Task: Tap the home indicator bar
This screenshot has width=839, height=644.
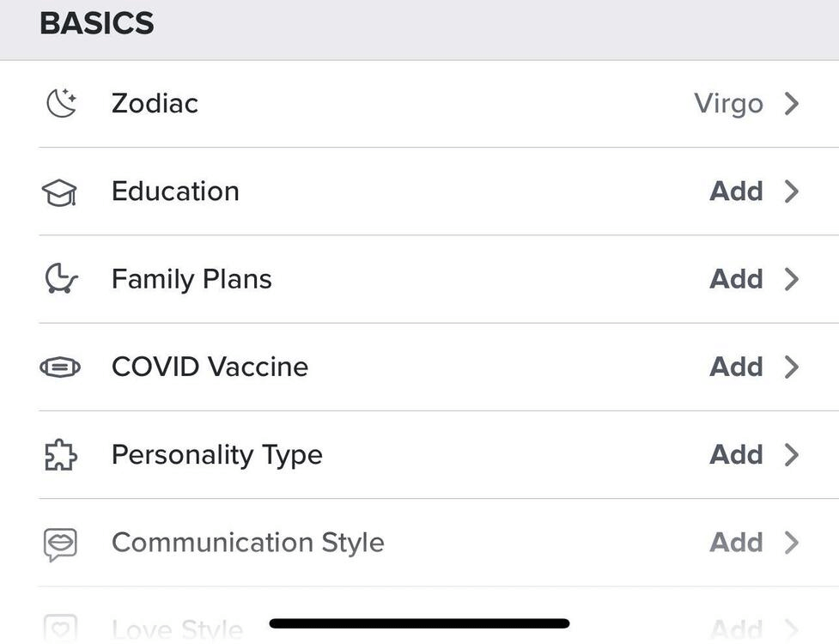Action: [419, 623]
